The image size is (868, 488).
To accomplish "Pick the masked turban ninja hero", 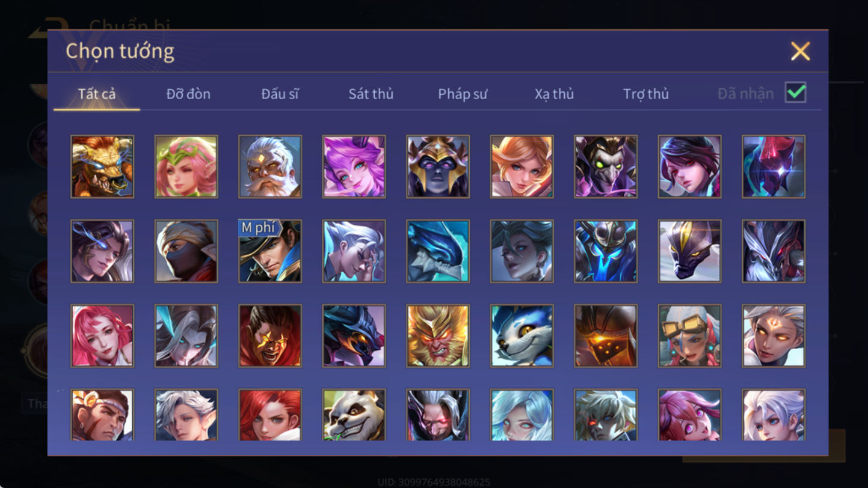I will click(186, 251).
